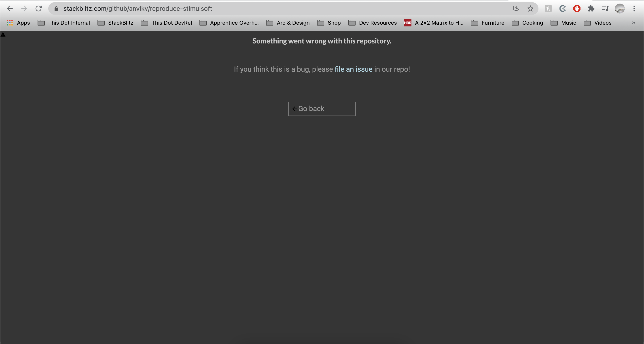Open the music playlist extension icon
644x344 pixels.
(x=605, y=9)
